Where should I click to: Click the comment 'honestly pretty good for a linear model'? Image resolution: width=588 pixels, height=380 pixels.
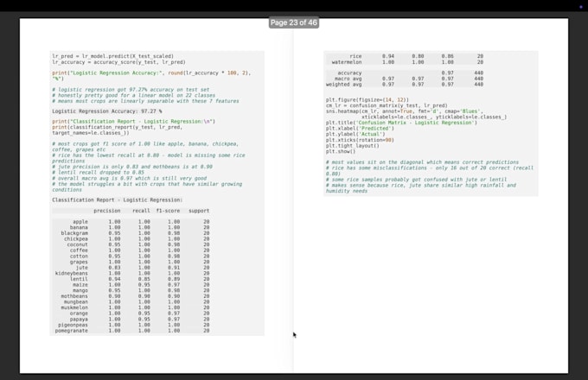[x=133, y=96]
